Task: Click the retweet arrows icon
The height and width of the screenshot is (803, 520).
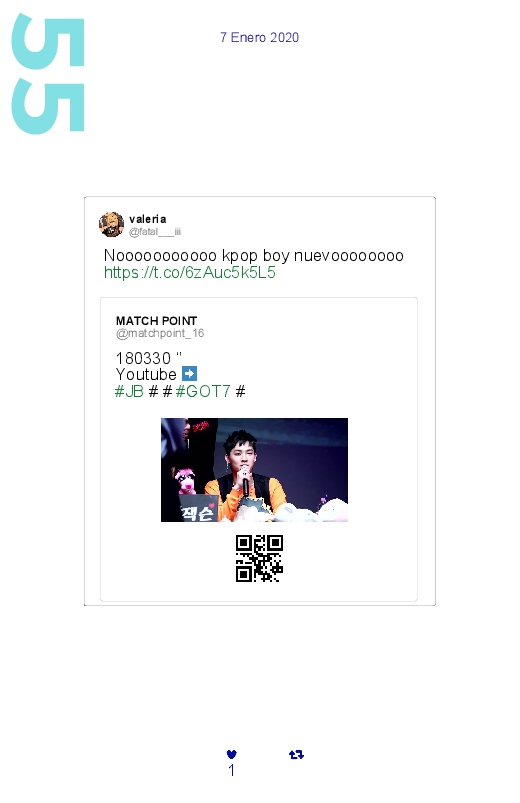Action: [296, 754]
